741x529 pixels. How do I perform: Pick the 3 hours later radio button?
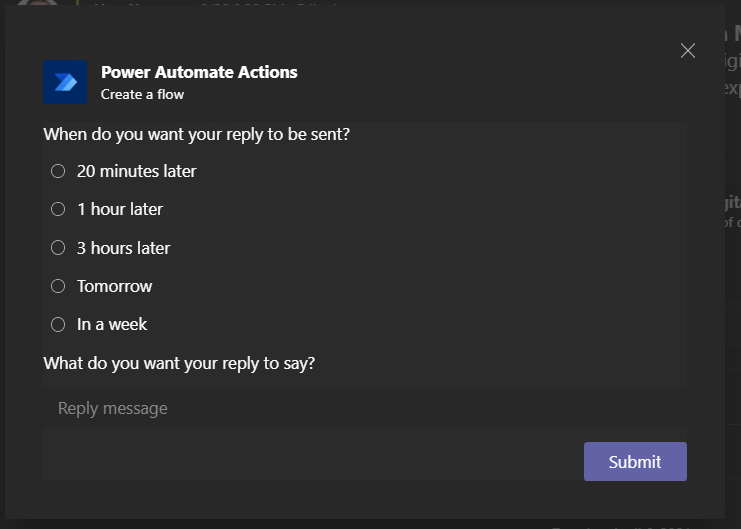(x=58, y=248)
